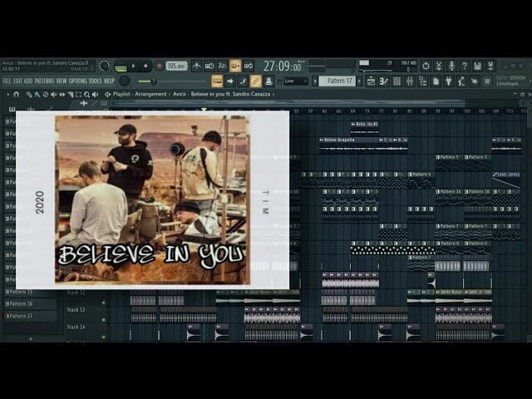This screenshot has width=532, height=399.
Task: Click the multilink stamp icon next to link
Action: pos(268,81)
